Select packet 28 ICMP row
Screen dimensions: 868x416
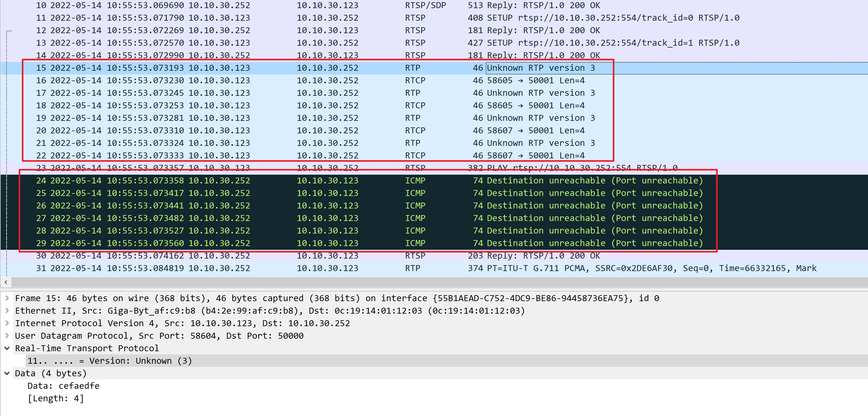(434, 230)
